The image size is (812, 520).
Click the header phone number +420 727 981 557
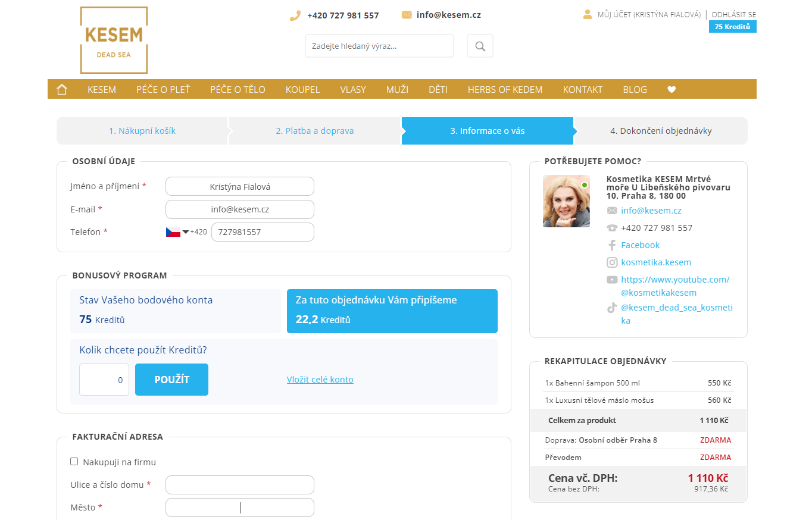343,15
